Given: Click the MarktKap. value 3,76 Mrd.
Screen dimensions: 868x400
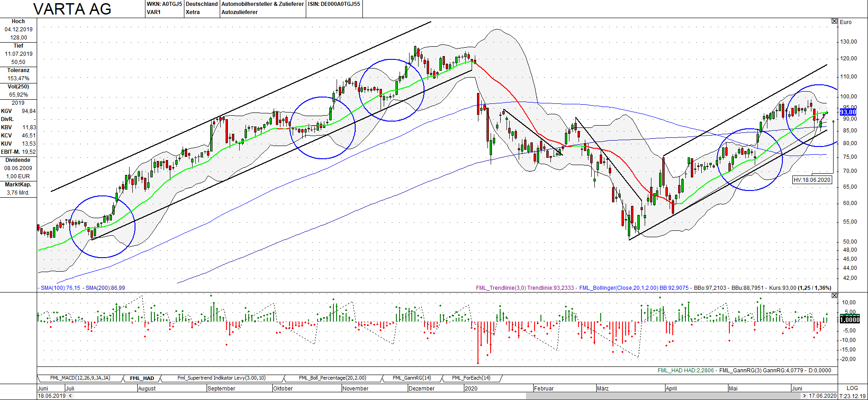Looking at the screenshot, I should pyautogui.click(x=18, y=193).
